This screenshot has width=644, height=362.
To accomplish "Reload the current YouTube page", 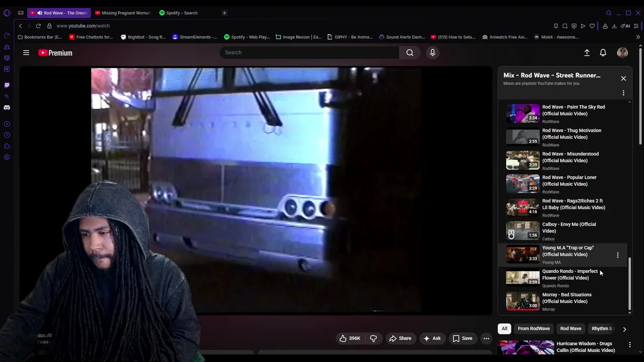I will coord(38,26).
